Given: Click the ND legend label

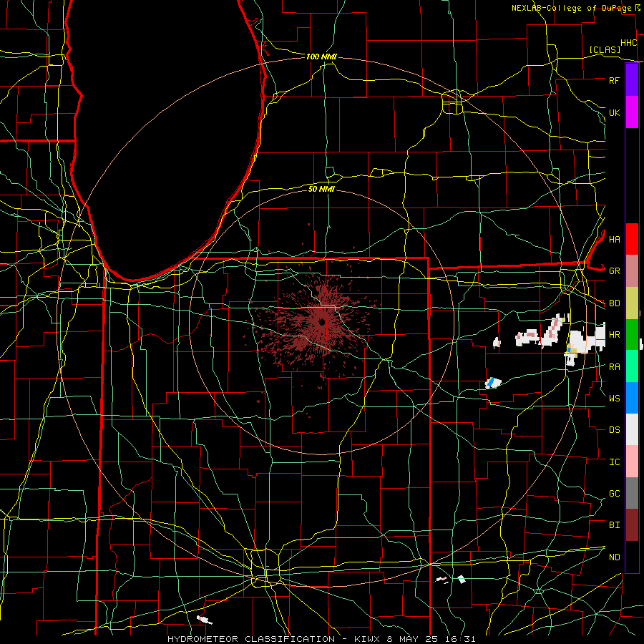Looking at the screenshot, I should (x=614, y=557).
